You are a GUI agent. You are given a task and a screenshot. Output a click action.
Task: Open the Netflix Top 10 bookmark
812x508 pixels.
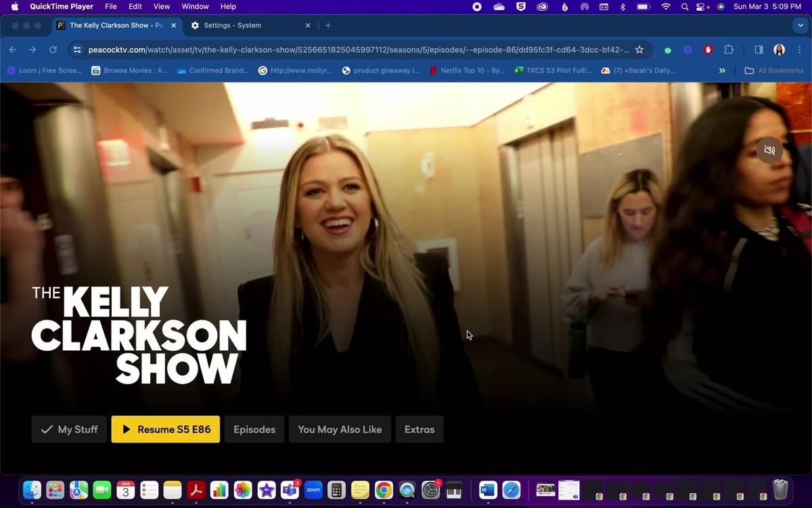(x=468, y=70)
